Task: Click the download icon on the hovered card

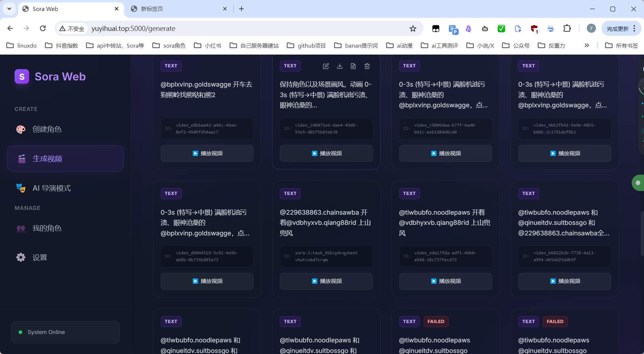Action: (339, 66)
